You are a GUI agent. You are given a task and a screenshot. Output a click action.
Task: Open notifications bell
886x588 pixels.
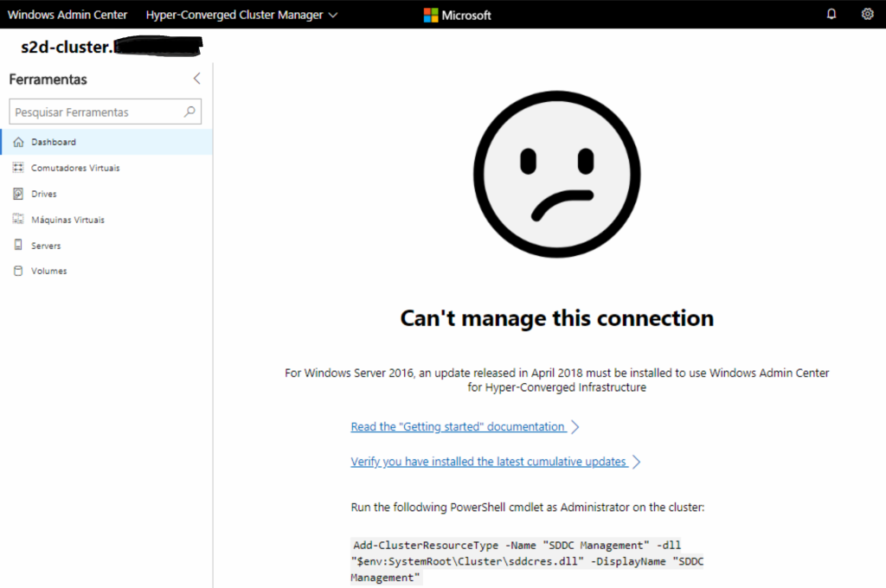(x=831, y=14)
